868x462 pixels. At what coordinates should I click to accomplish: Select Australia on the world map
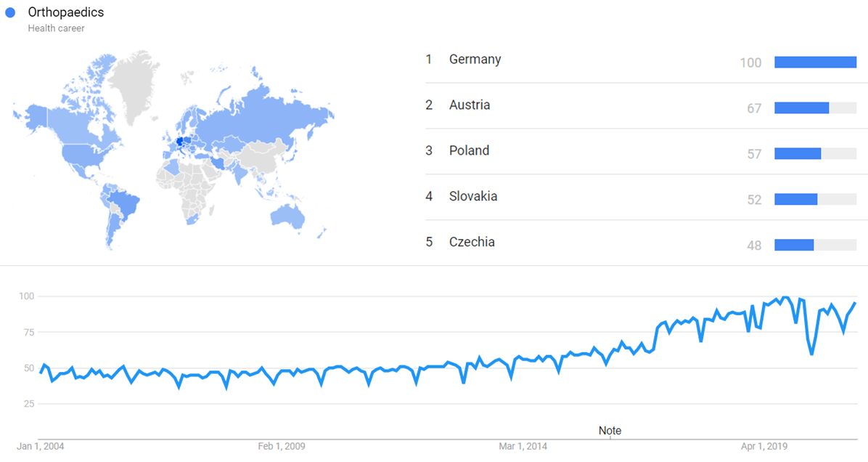coord(288,214)
